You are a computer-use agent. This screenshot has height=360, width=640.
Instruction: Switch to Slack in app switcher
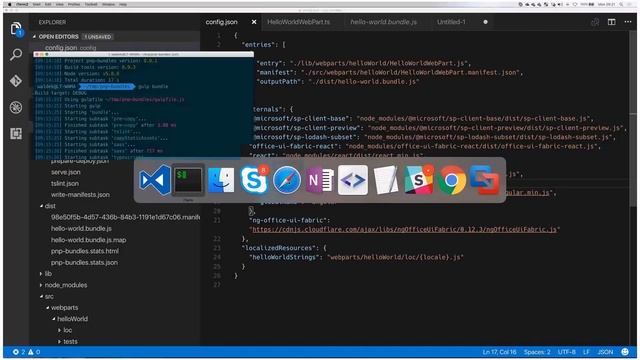pos(419,180)
